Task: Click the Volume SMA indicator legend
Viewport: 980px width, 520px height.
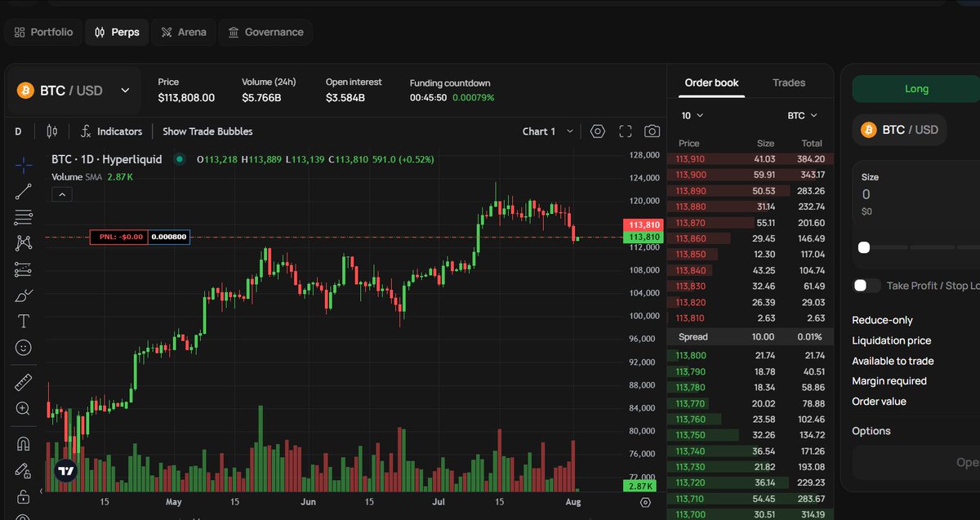Action: click(x=92, y=177)
